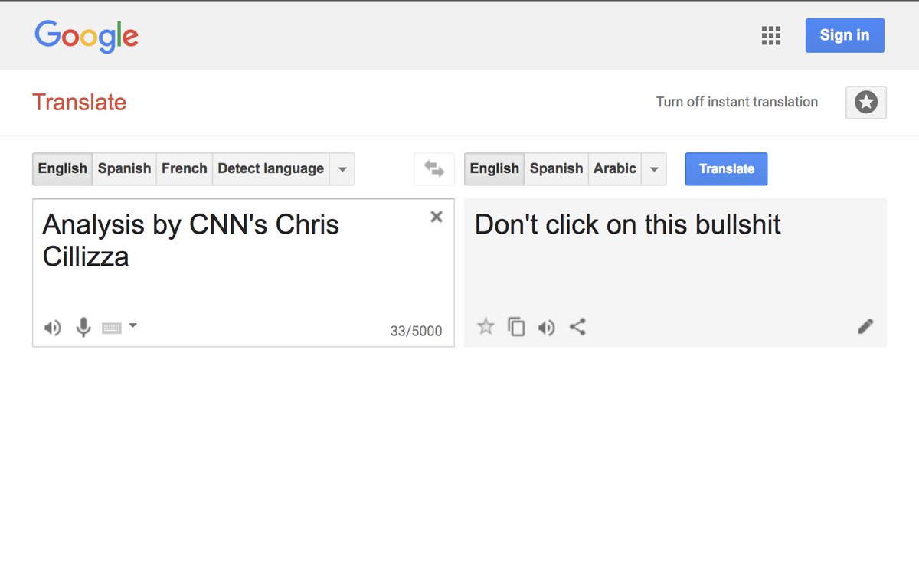Click the Sign in button
Viewport: 919px width, 588px height.
pos(845,35)
